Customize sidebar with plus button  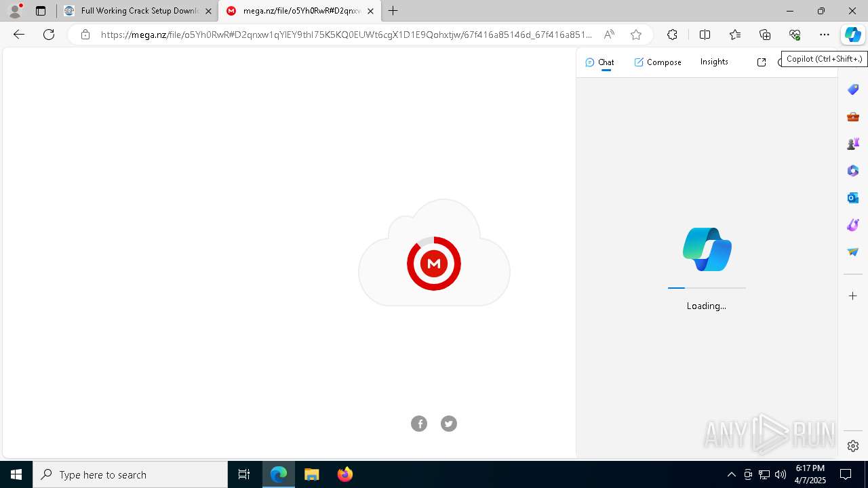tap(853, 296)
